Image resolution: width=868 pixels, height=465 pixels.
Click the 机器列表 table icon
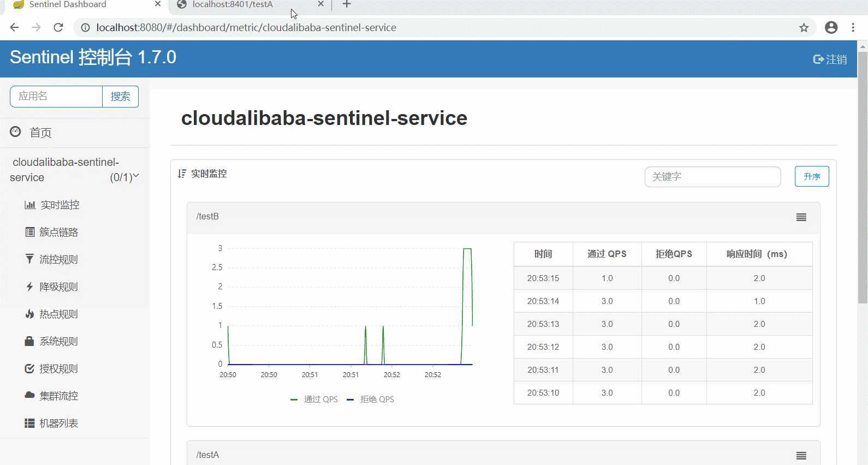pyautogui.click(x=29, y=423)
